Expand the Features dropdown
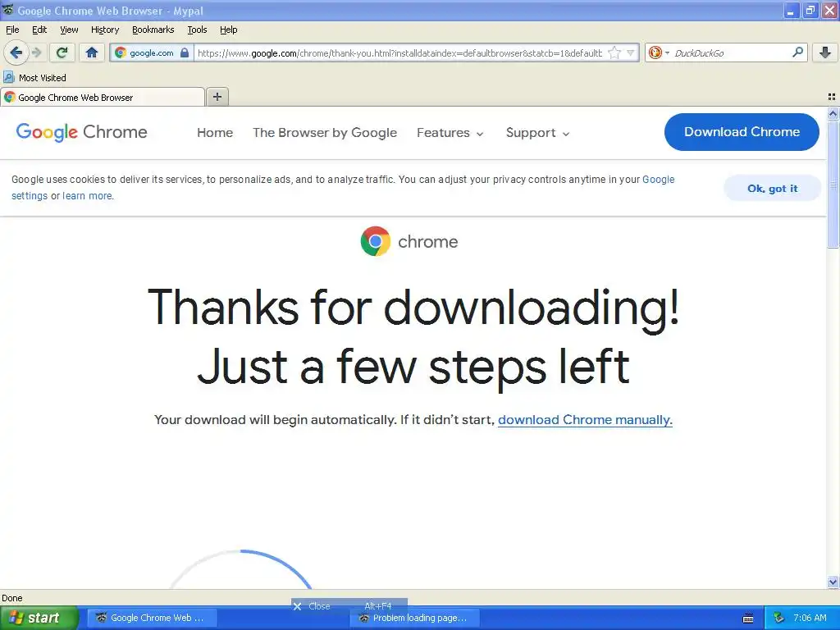Viewport: 840px width, 630px height. pyautogui.click(x=450, y=132)
